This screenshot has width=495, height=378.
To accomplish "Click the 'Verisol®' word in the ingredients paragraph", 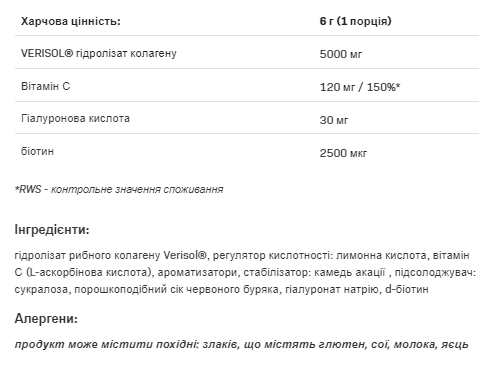I will click(185, 255).
